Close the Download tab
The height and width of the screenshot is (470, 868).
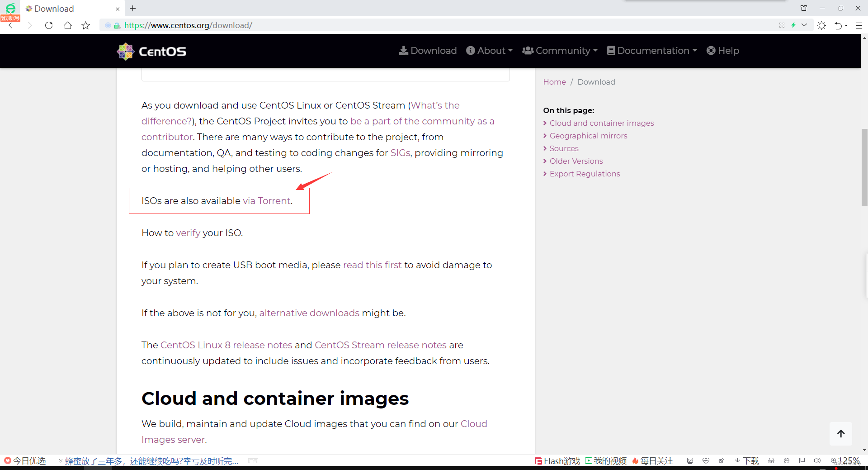(x=118, y=9)
